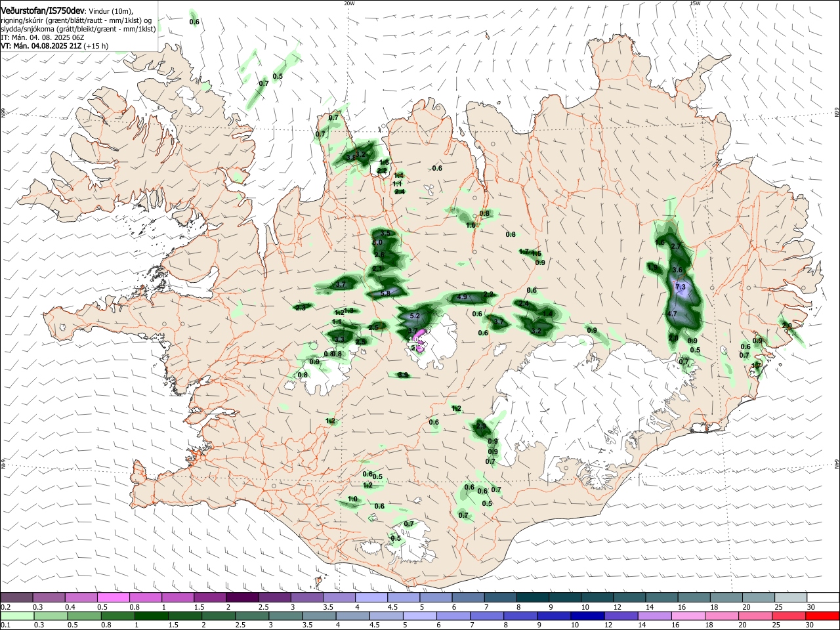Click the 3.6 precipitation value on the map
This screenshot has height=630, width=840.
coord(679,270)
